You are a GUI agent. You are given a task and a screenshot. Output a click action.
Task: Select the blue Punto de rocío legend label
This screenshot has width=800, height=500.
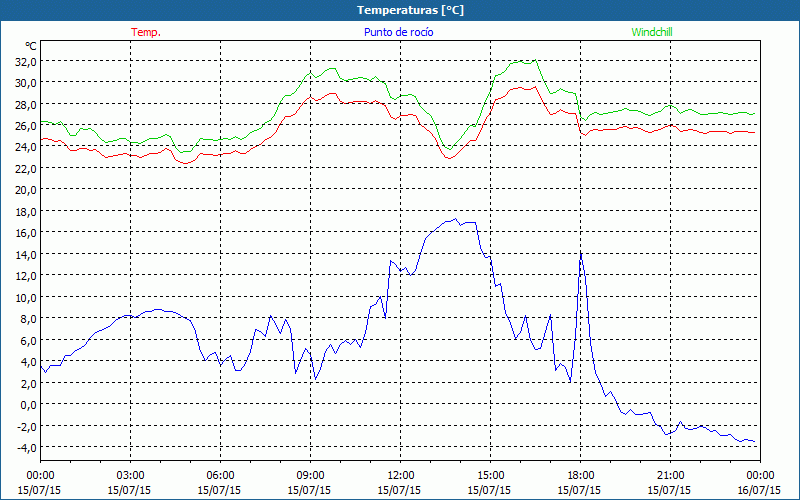click(398, 32)
